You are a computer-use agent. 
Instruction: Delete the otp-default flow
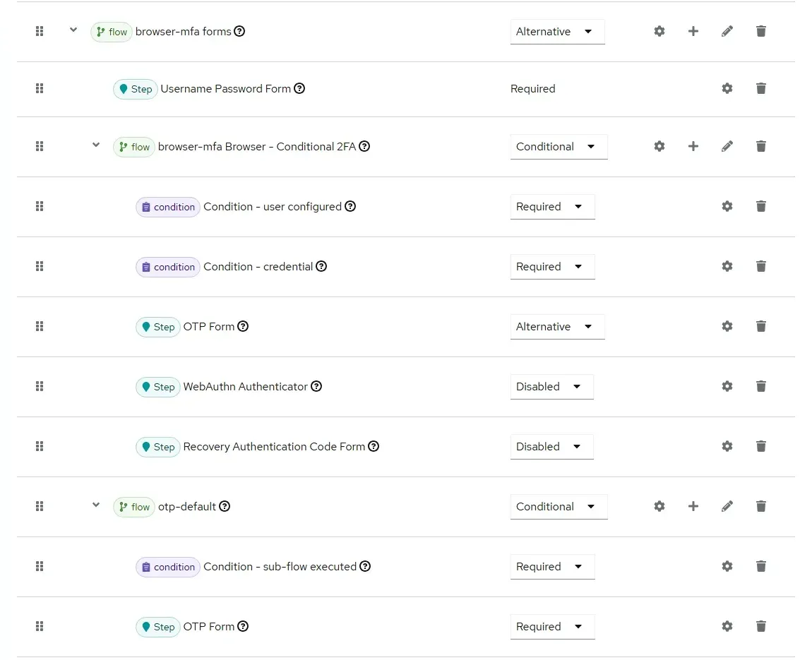[761, 506]
